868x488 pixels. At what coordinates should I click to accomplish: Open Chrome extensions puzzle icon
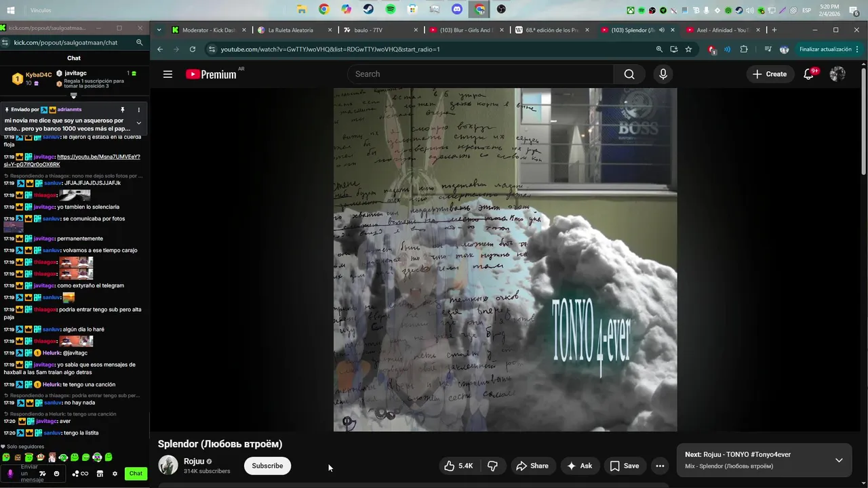point(744,49)
